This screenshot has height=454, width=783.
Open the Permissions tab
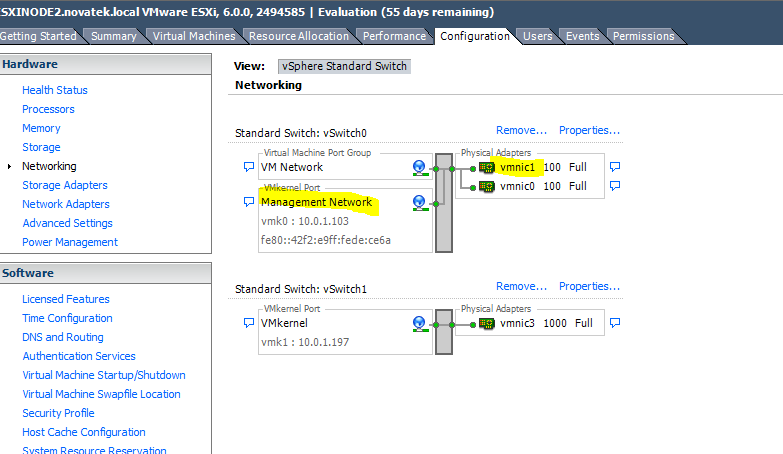click(x=644, y=36)
